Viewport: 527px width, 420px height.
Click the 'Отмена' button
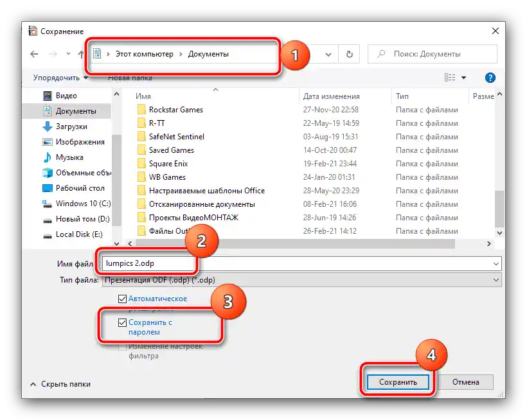[x=465, y=382]
